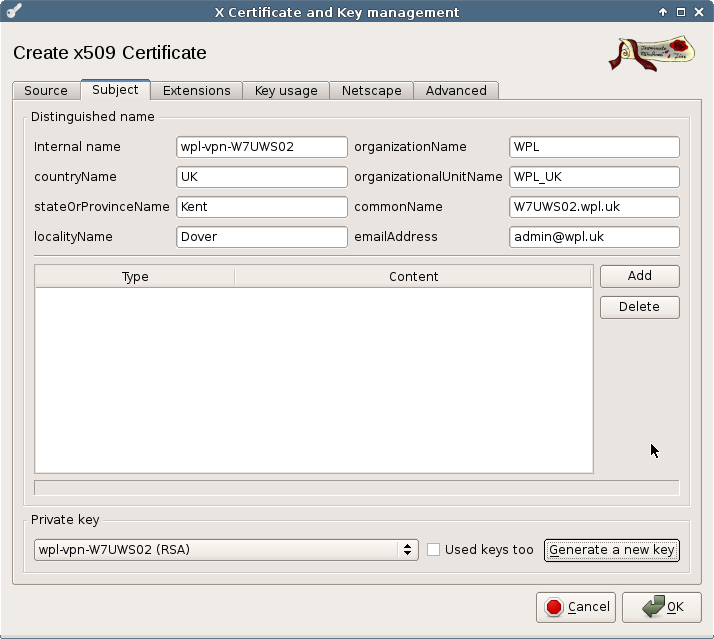The height and width of the screenshot is (639, 714).
Task: Click the 'commonName' label
Action: point(398,207)
